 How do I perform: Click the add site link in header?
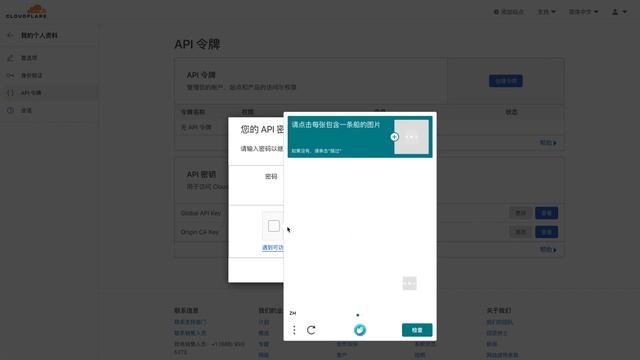point(509,12)
